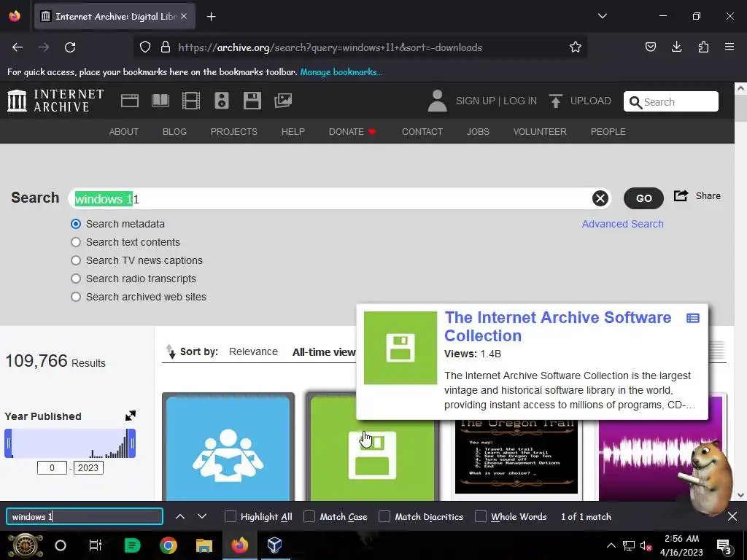Open Firefox downloads panel
Viewport: 747px width, 560px height.
[x=676, y=47]
